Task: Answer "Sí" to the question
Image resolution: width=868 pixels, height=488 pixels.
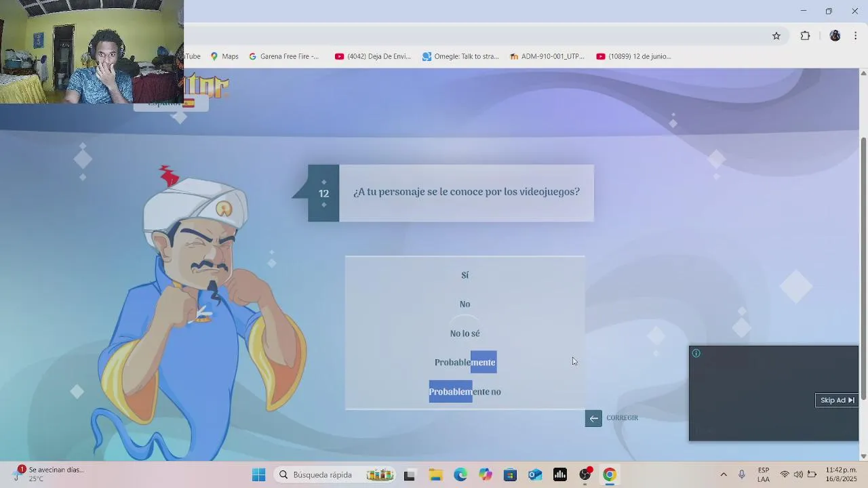Action: 465,275
